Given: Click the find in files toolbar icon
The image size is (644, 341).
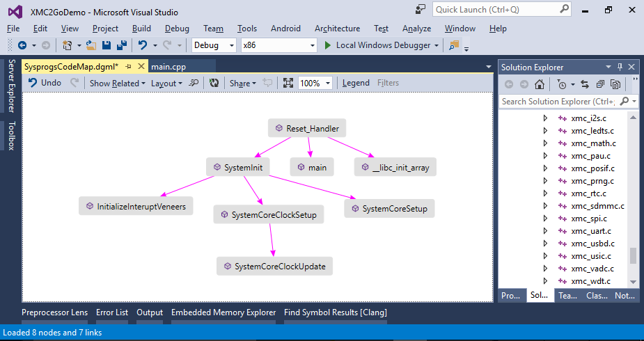Looking at the screenshot, I should (x=454, y=45).
